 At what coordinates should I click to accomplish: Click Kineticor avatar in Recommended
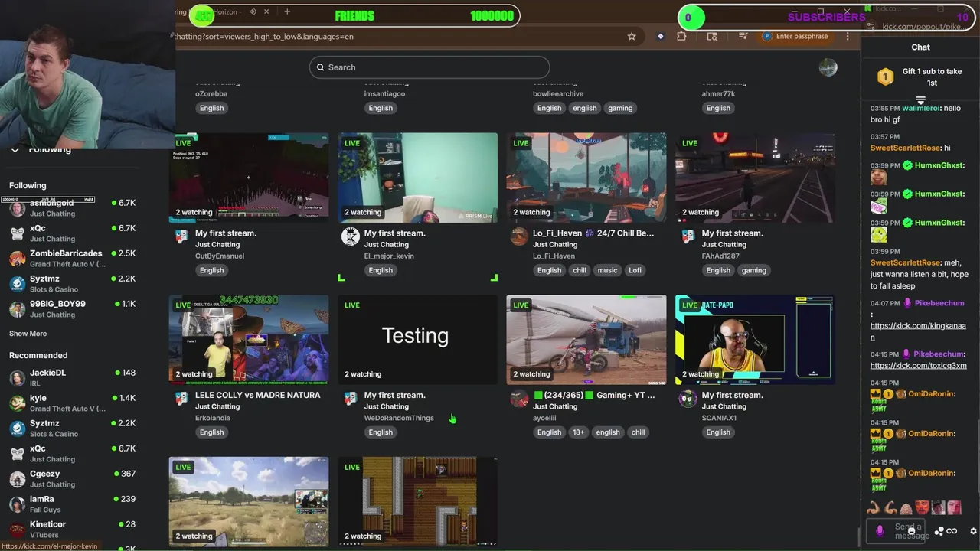[x=17, y=529]
